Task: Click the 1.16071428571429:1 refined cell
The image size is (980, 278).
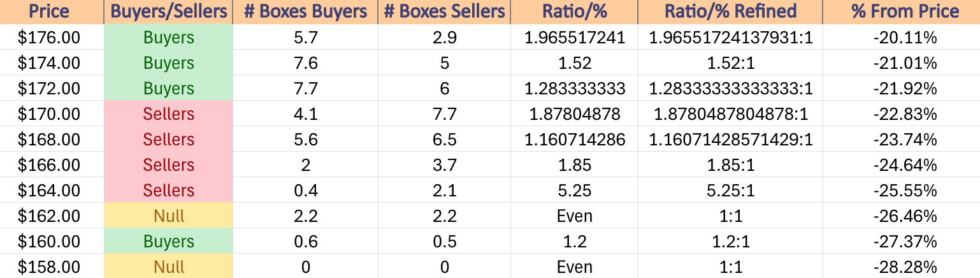Action: pyautogui.click(x=730, y=140)
